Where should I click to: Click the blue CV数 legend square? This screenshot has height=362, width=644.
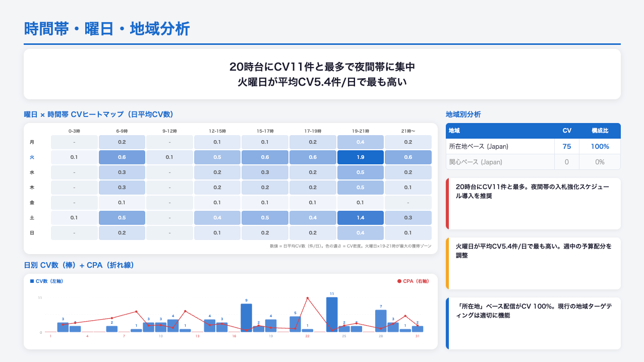pos(32,281)
